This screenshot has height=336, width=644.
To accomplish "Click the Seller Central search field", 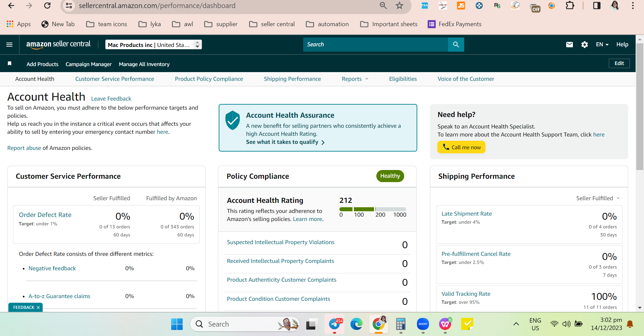I will 376,45.
